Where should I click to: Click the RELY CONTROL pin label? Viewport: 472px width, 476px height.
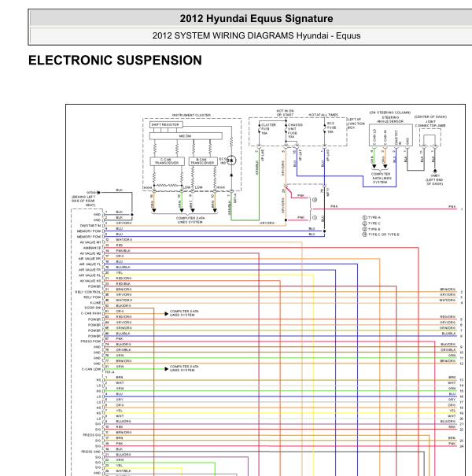pos(88,292)
